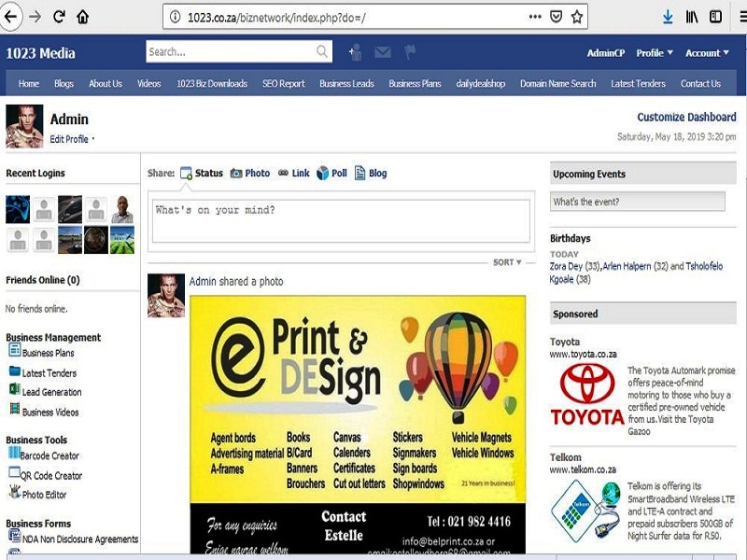Click the What's on your mind field

coord(341,221)
